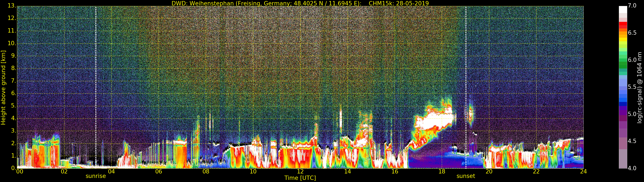Click the 'sunset' label below the axis
This screenshot has width=644, height=182.
click(x=465, y=176)
